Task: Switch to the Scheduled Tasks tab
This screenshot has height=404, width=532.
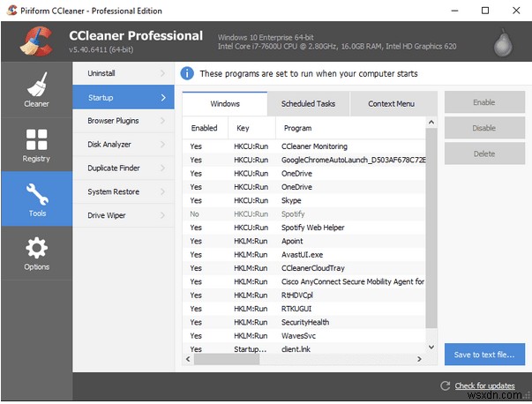Action: [x=308, y=104]
